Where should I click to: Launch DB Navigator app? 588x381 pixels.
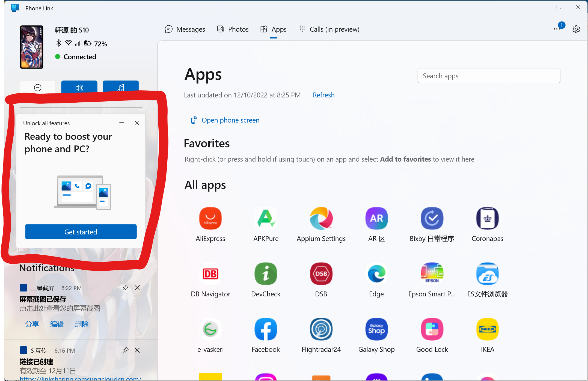(210, 274)
